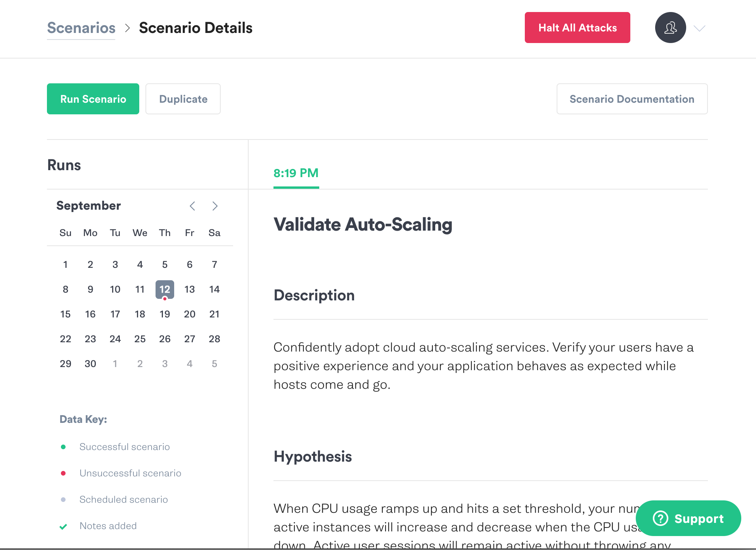This screenshot has height=550, width=756.
Task: Click the Support question mark icon
Action: tap(660, 518)
